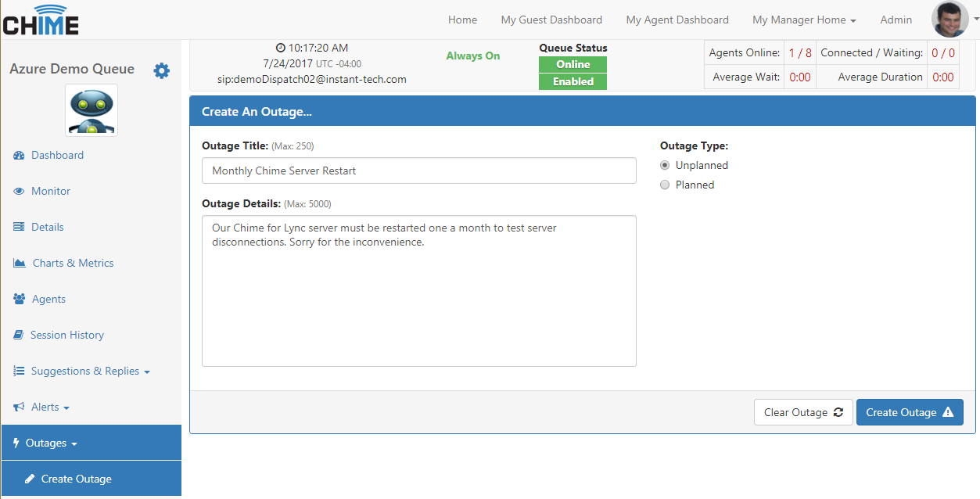The width and height of the screenshot is (980, 499).
Task: Open Session History in the sidebar
Action: (66, 335)
